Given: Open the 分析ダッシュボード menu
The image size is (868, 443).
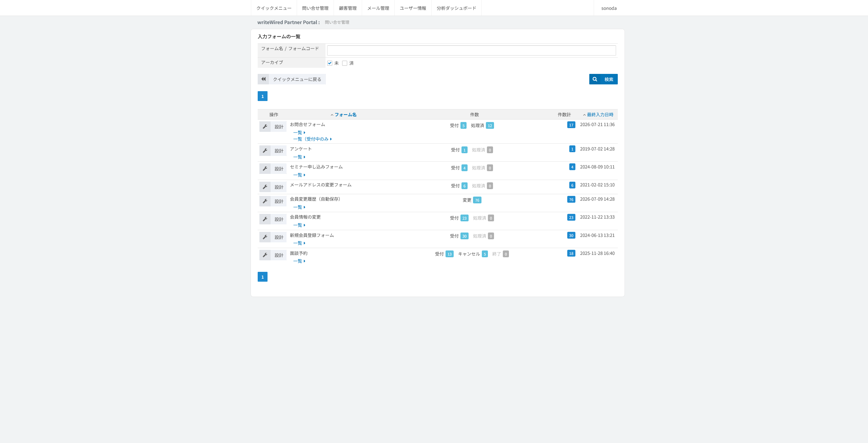Looking at the screenshot, I should pos(456,8).
